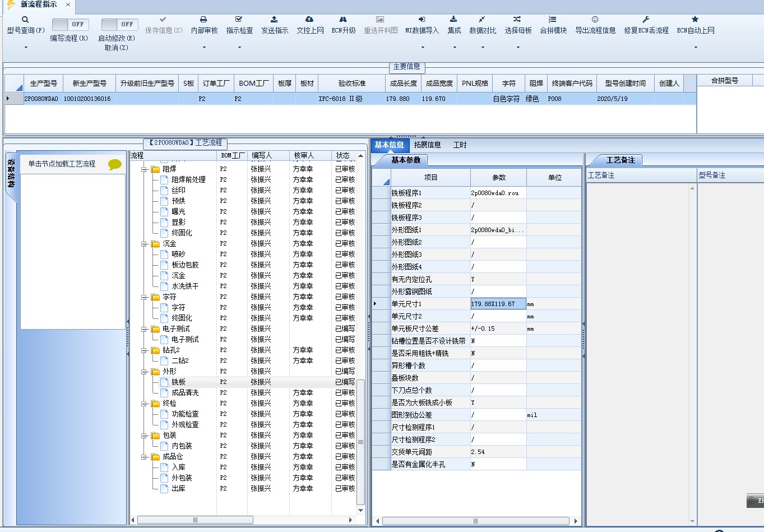Select the 电子测试 child node
This screenshot has width=764, height=532.
(x=185, y=339)
